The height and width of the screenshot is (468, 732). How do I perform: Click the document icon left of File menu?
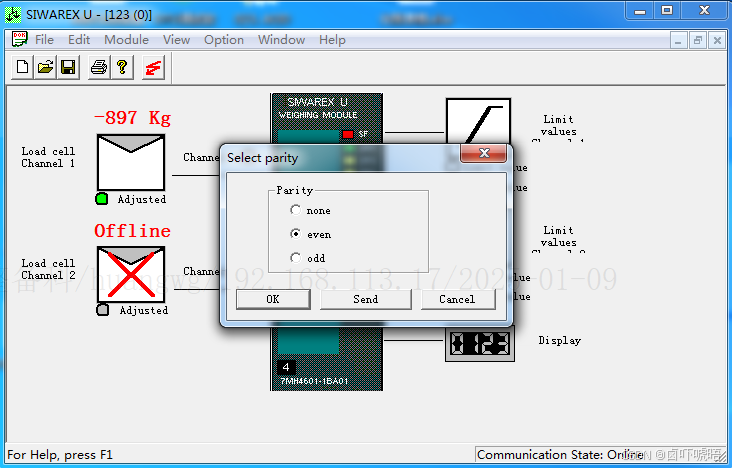[19, 39]
